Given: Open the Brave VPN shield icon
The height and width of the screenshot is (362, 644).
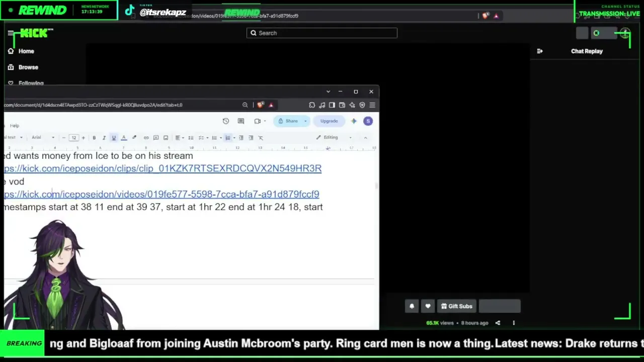Looking at the screenshot, I should click(x=362, y=105).
